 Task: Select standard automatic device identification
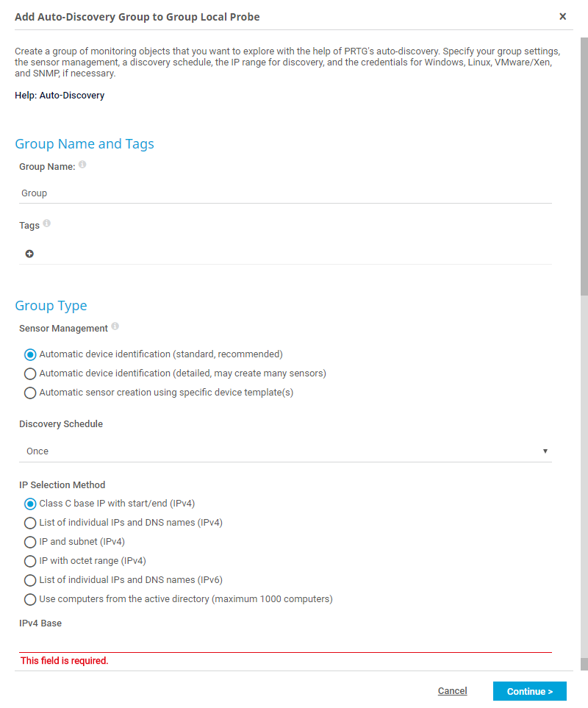point(30,354)
